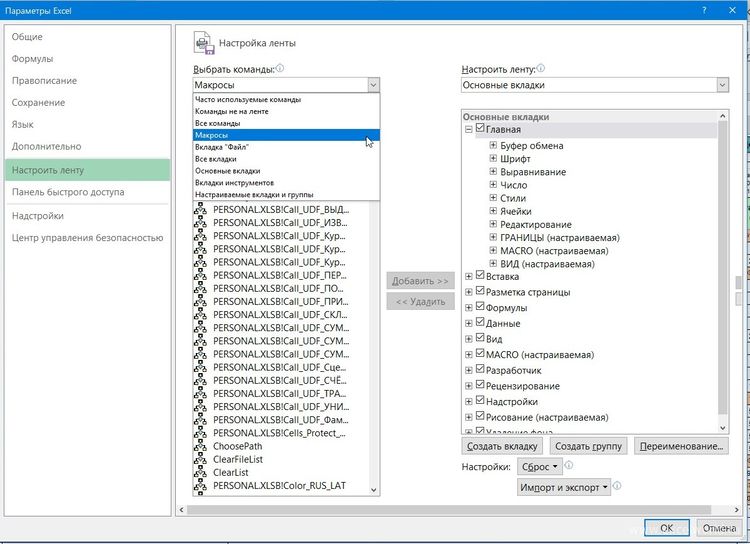
Task: Click macro icon beside Call_UDF_СЧЁ… entry
Action: [x=200, y=380]
